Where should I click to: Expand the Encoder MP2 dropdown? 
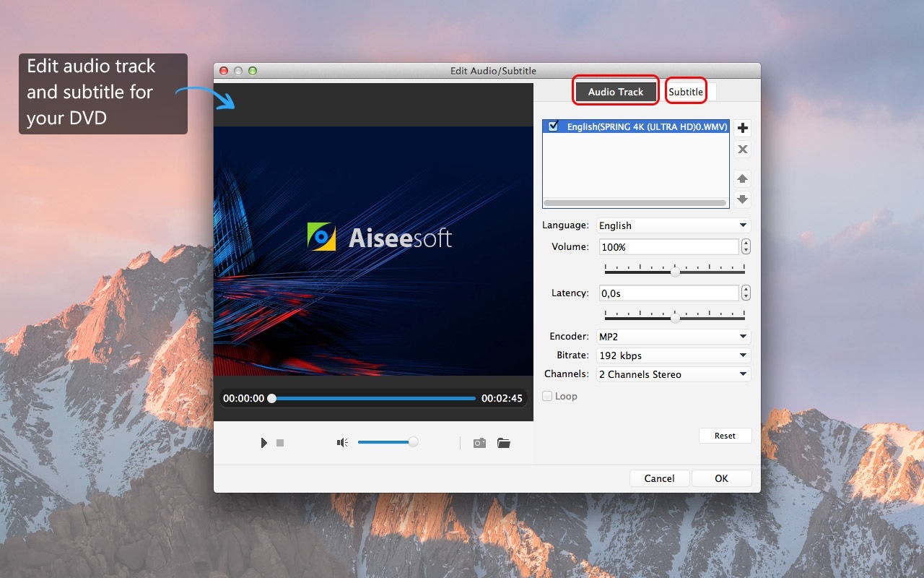(x=674, y=337)
